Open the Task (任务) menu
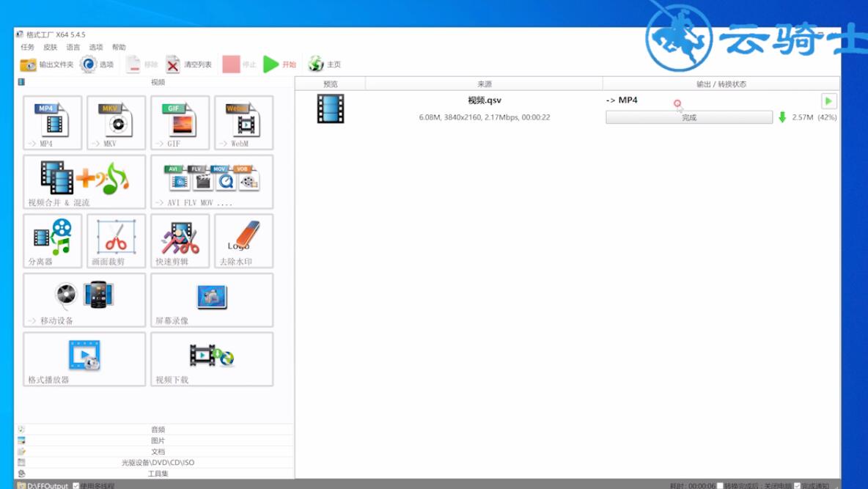Screen dimensions: 868x489 (x=27, y=47)
